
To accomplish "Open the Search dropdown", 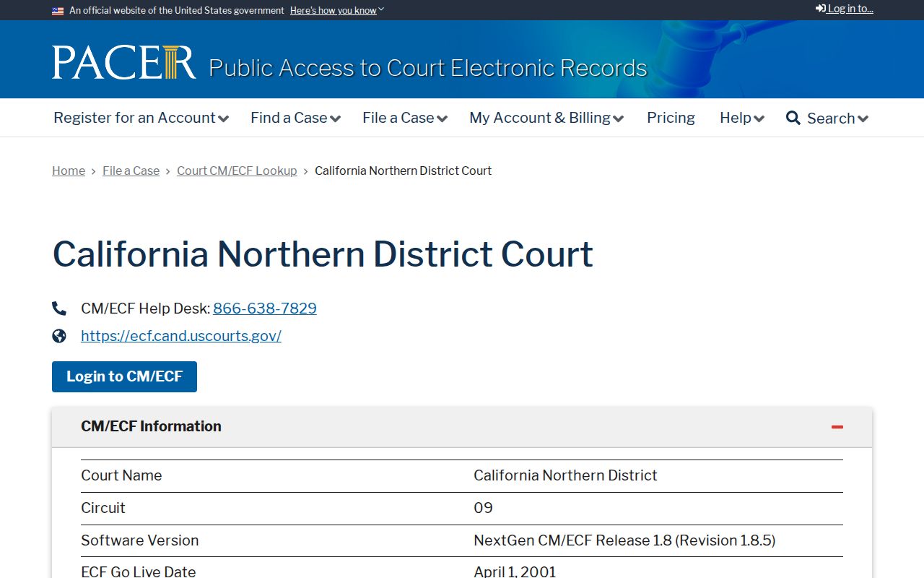I will click(827, 118).
